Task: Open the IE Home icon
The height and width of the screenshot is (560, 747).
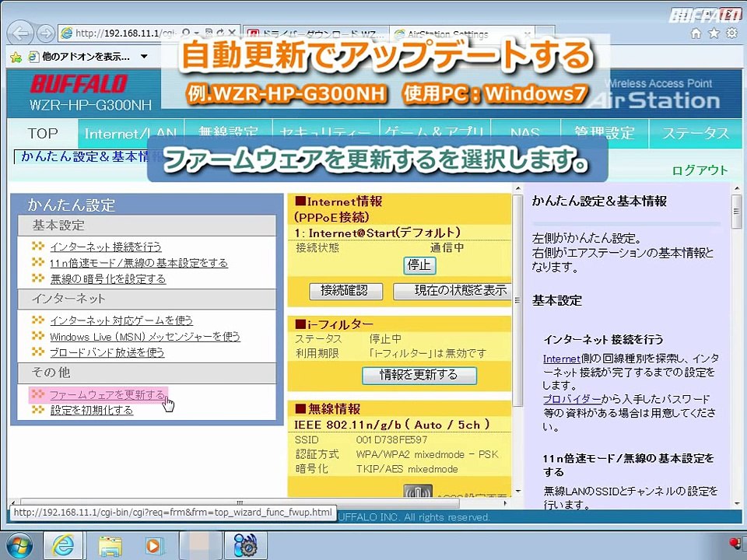Action: [696, 33]
